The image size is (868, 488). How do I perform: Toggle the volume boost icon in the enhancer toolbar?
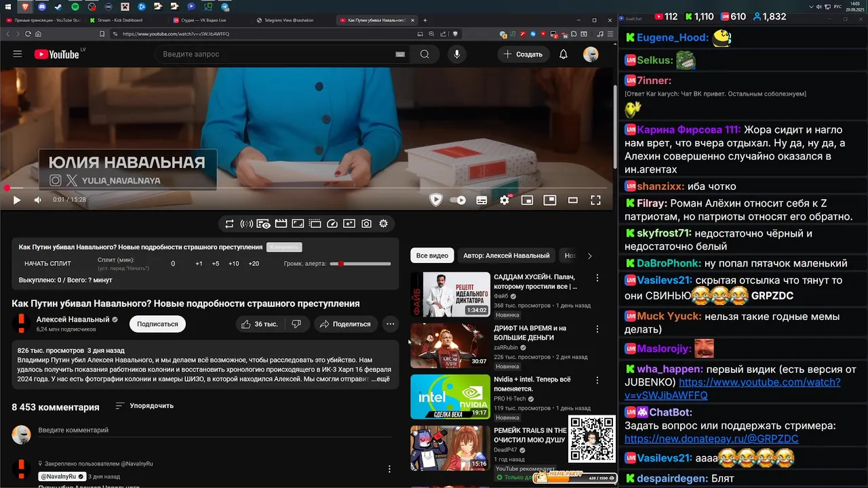[246, 224]
